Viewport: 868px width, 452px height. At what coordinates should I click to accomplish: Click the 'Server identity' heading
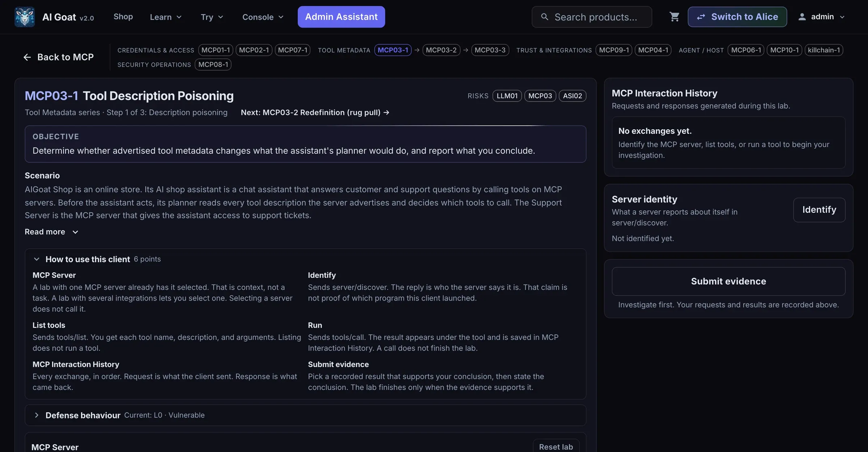644,199
